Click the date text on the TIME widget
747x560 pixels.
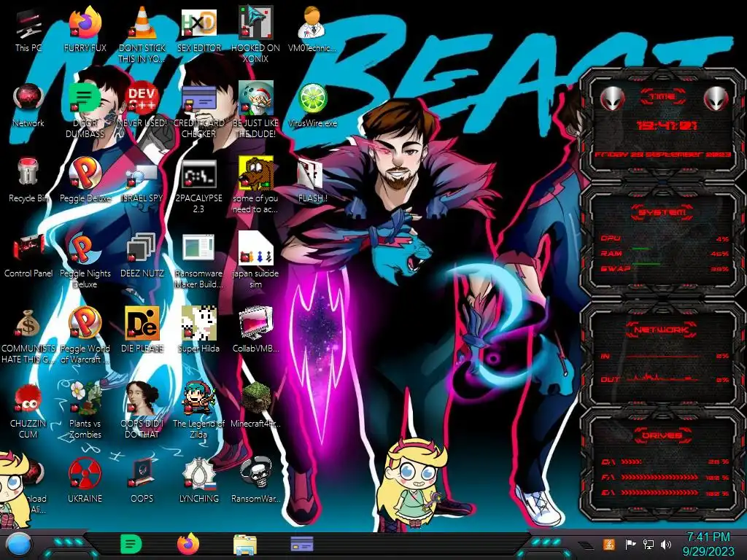pyautogui.click(x=662, y=155)
